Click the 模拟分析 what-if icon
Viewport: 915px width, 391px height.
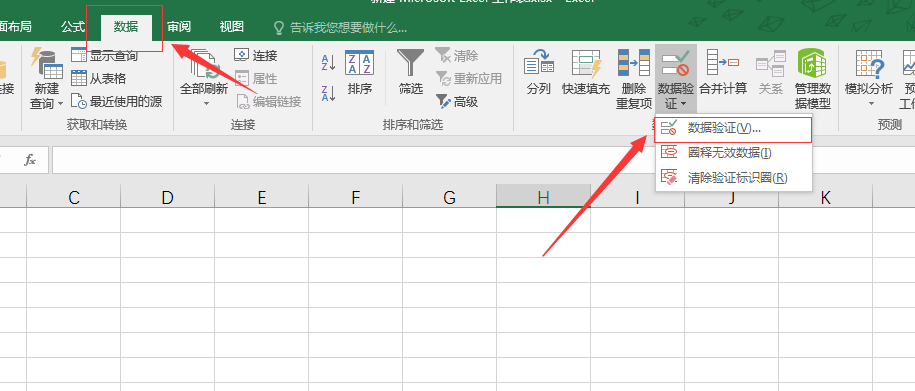click(x=869, y=64)
